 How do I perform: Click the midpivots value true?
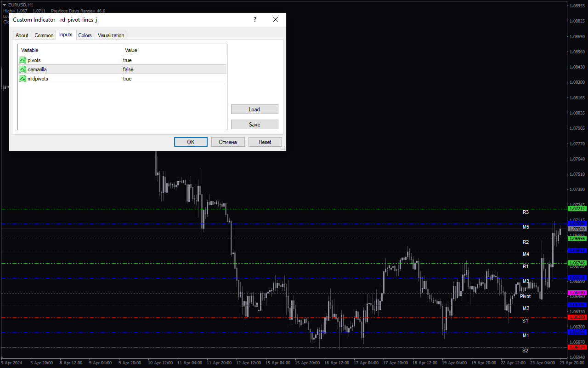(x=127, y=79)
